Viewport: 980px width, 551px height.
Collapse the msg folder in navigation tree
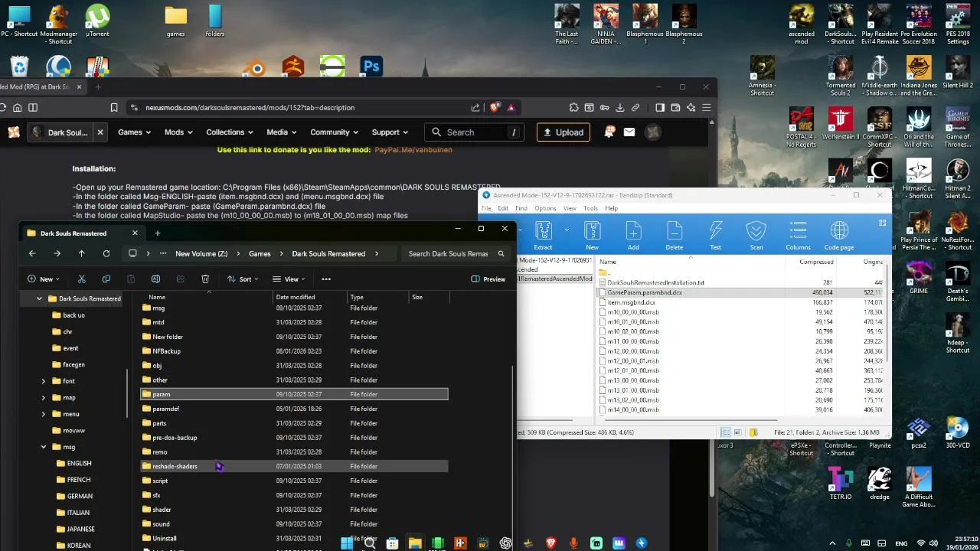tap(44, 447)
